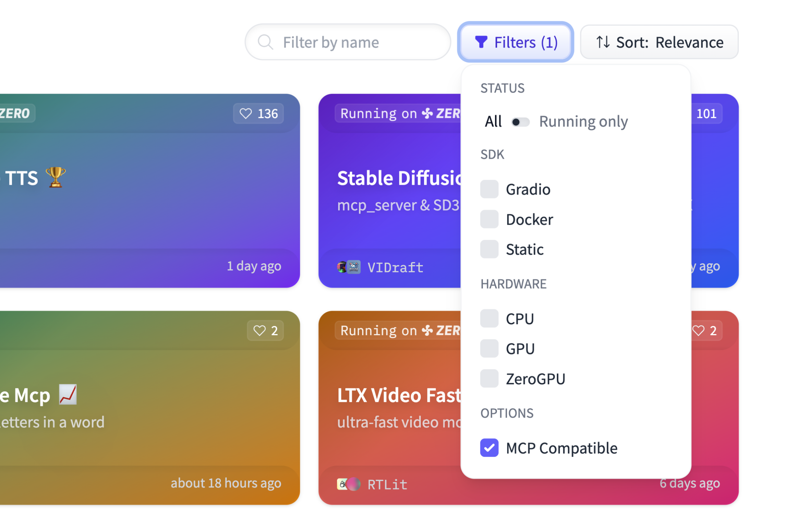Open the Sort: Relevance dropdown
812x522 pixels.
tap(659, 42)
